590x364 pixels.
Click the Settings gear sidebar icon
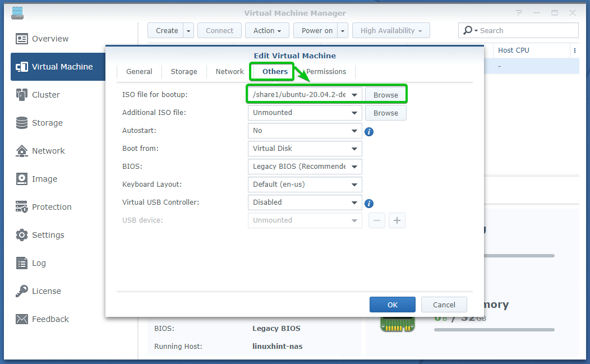pos(21,235)
